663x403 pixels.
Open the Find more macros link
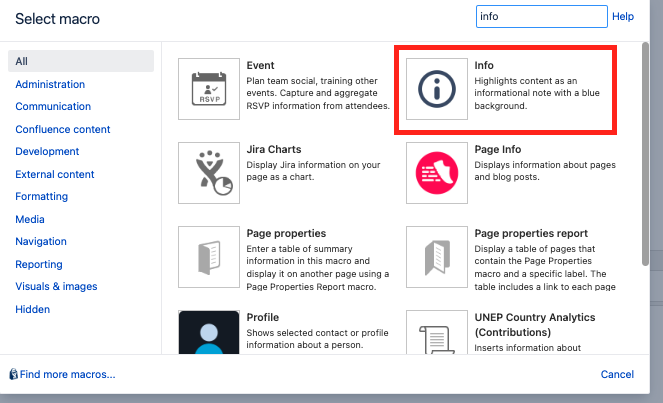coord(68,374)
